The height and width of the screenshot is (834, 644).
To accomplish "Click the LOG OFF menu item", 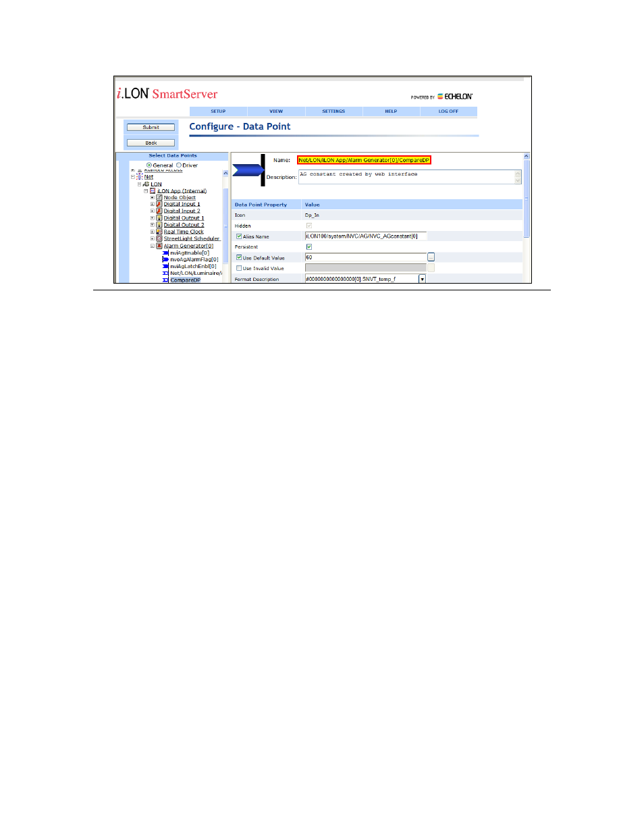I will 448,111.
